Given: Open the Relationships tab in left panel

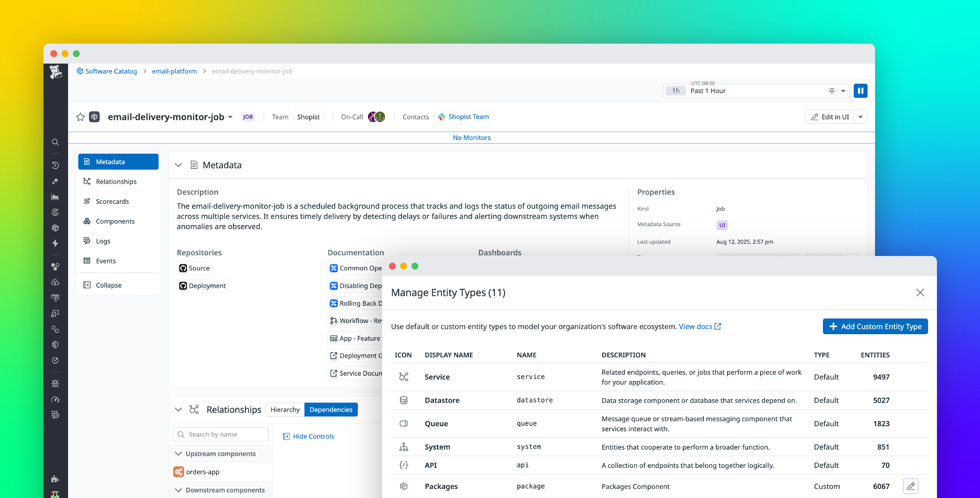Looking at the screenshot, I should pyautogui.click(x=115, y=181).
